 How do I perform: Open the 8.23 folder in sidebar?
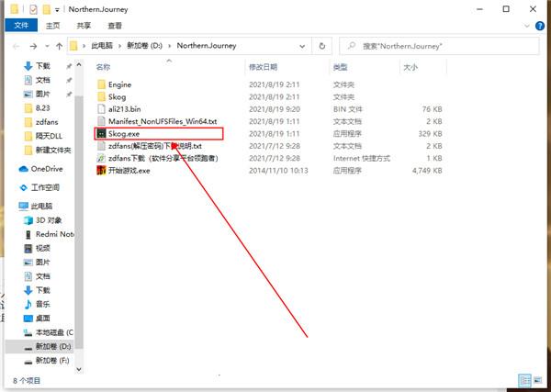coord(42,108)
